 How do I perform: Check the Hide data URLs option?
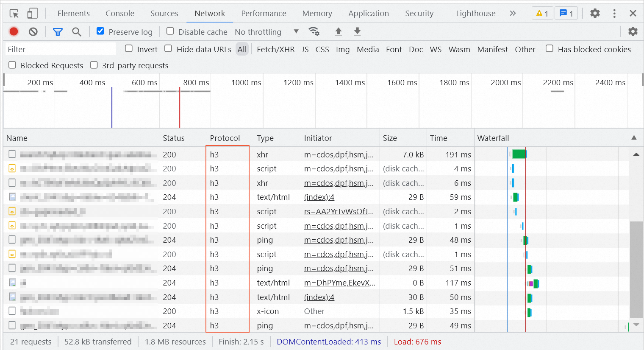coord(168,49)
